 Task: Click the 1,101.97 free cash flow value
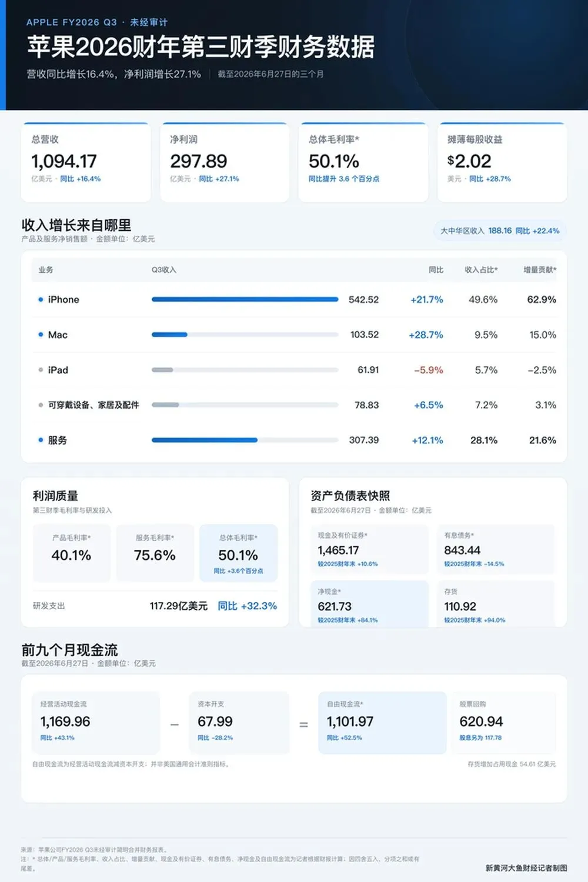pos(350,721)
